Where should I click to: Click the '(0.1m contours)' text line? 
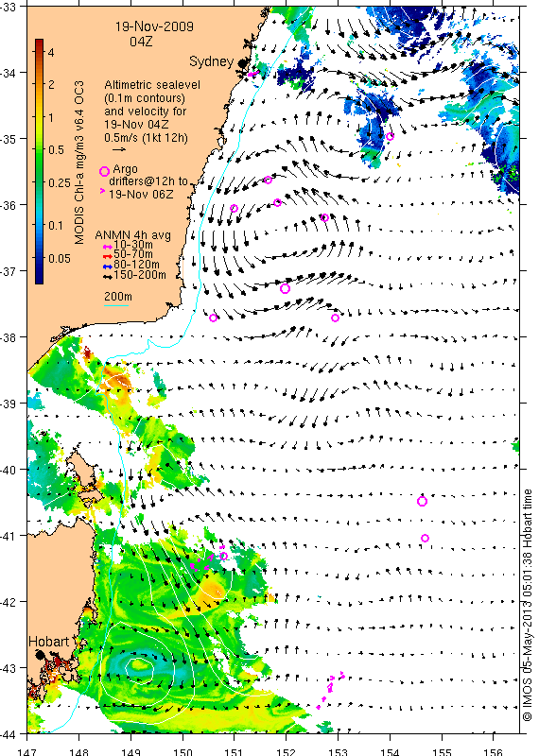(145, 98)
